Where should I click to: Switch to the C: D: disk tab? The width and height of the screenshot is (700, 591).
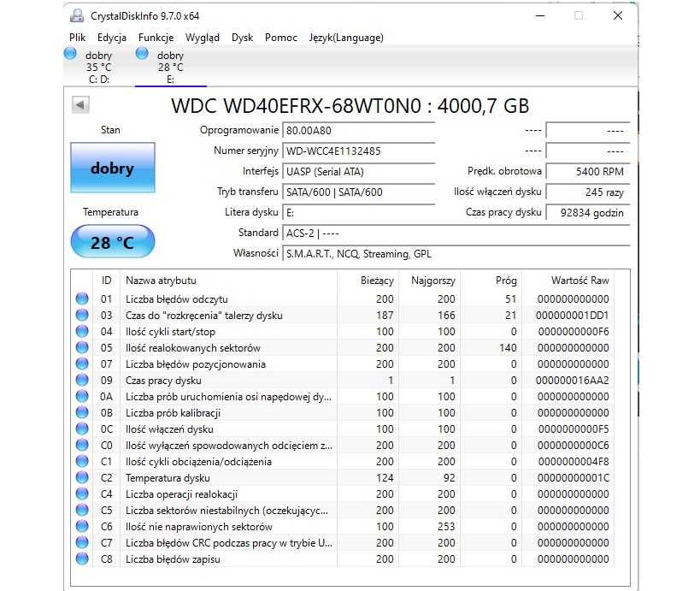pos(99,67)
